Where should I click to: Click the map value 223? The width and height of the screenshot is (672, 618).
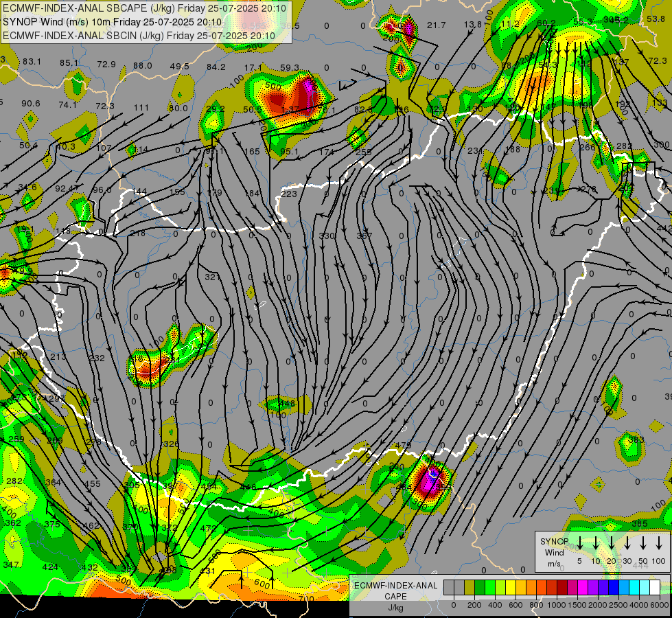pyautogui.click(x=289, y=194)
